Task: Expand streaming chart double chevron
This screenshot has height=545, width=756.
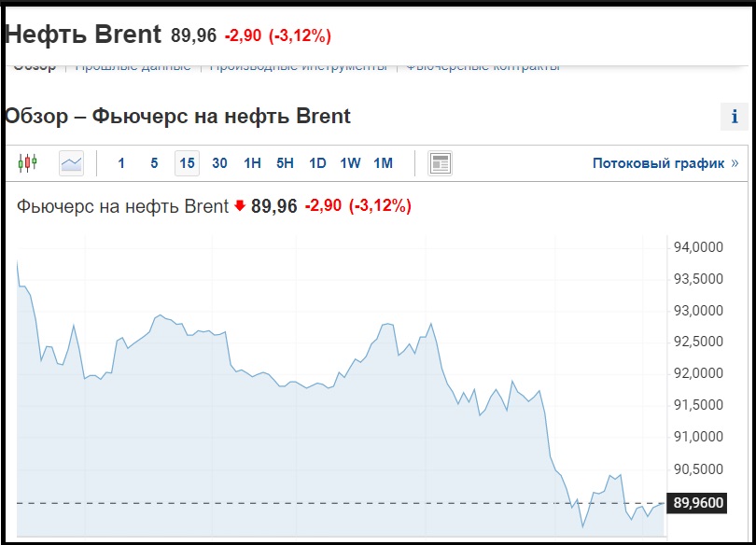Action: click(735, 163)
